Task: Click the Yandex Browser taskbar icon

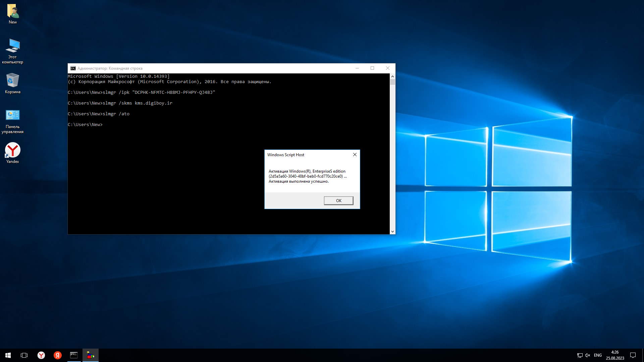Action: 41,355
